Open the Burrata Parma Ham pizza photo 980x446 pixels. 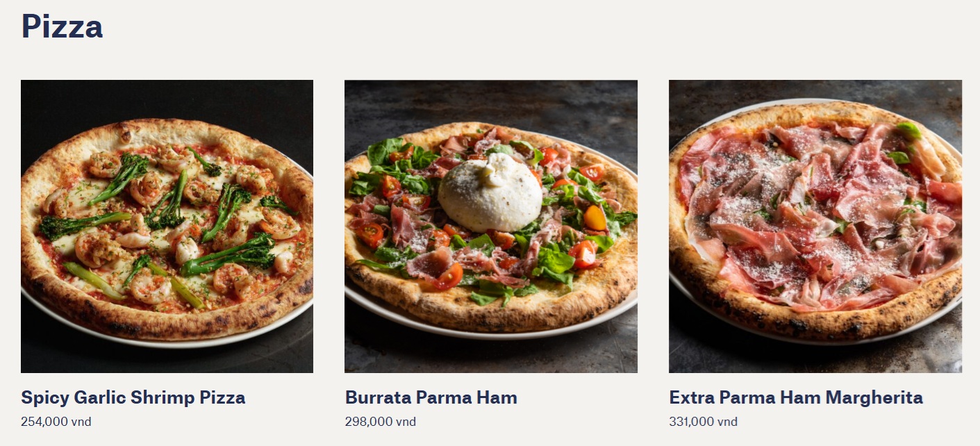[491, 226]
